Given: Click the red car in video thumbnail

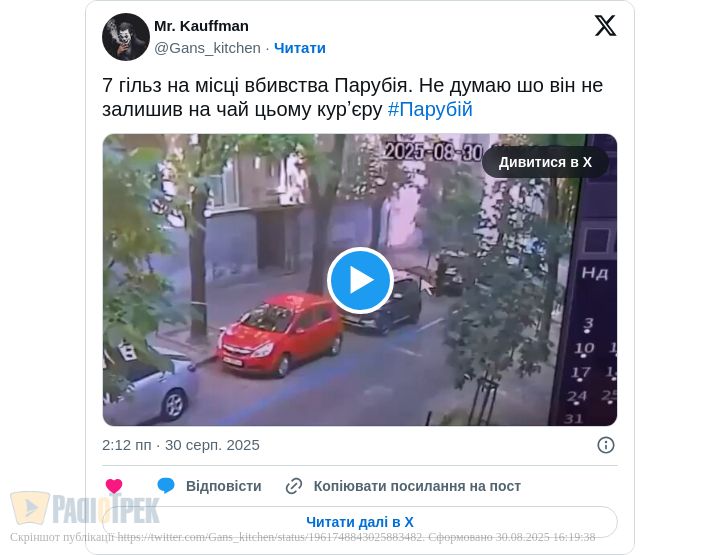Looking at the screenshot, I should click(281, 336).
